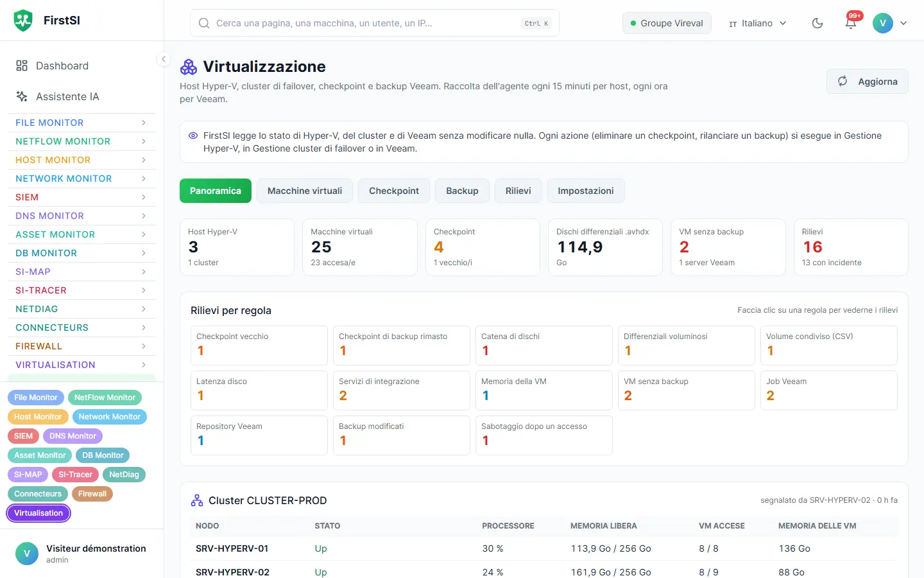Viewport: 924px width, 578px height.
Task: Expand NETFLOW MONITOR section
Action: click(81, 141)
